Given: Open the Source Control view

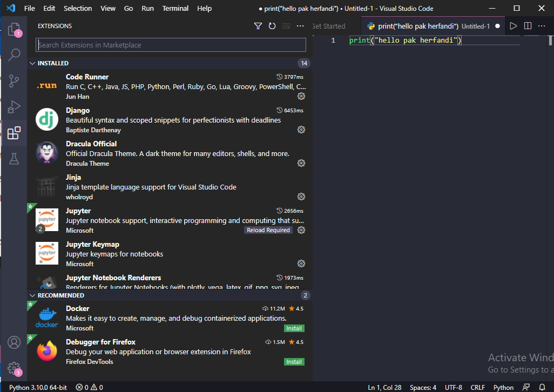Looking at the screenshot, I should pyautogui.click(x=15, y=81).
